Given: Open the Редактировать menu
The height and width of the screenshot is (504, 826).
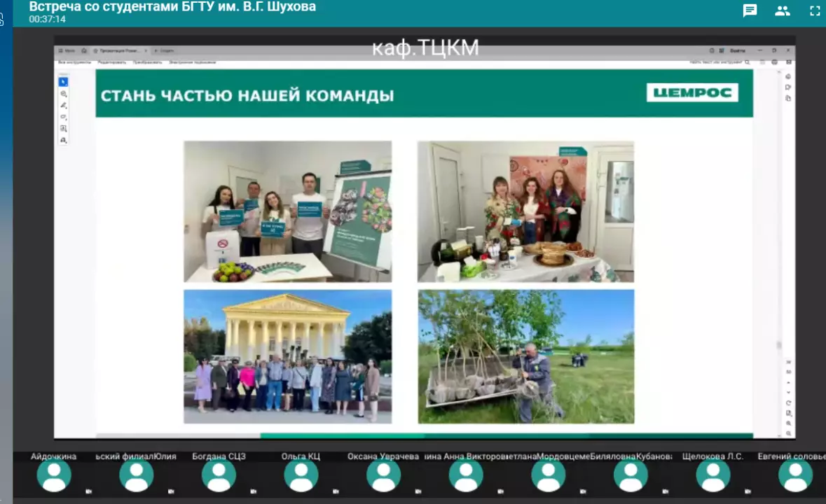Looking at the screenshot, I should [111, 62].
